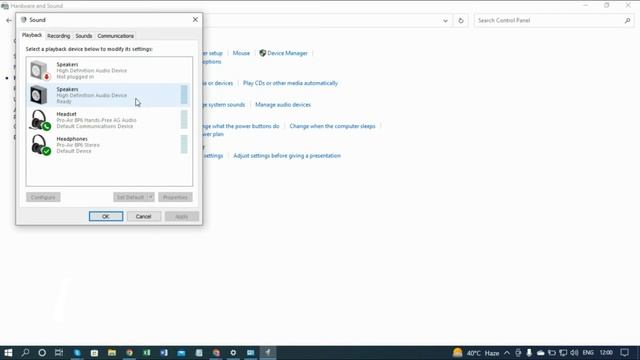This screenshot has height=360, width=640.
Task: Click the Set Default button
Action: click(x=130, y=197)
